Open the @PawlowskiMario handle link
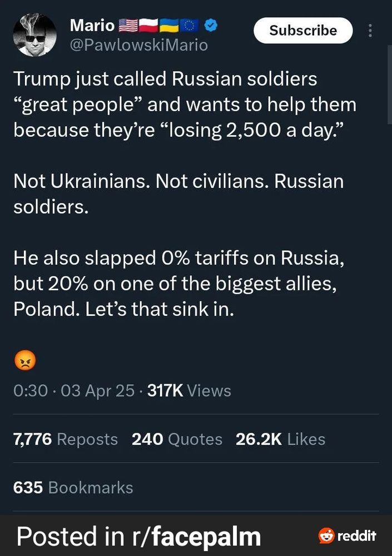Screen dimensions: 392x556 pyautogui.click(x=138, y=46)
